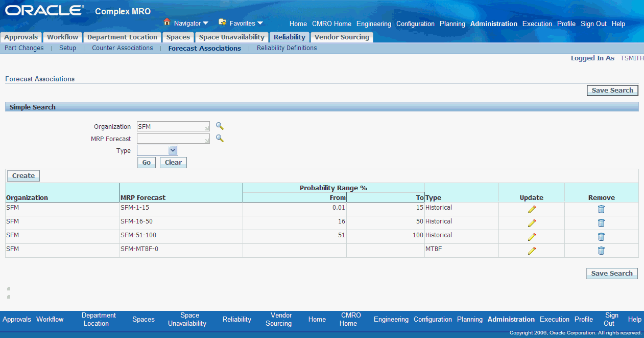This screenshot has height=338, width=644.
Task: Click the Navigator house icon
Action: point(166,22)
